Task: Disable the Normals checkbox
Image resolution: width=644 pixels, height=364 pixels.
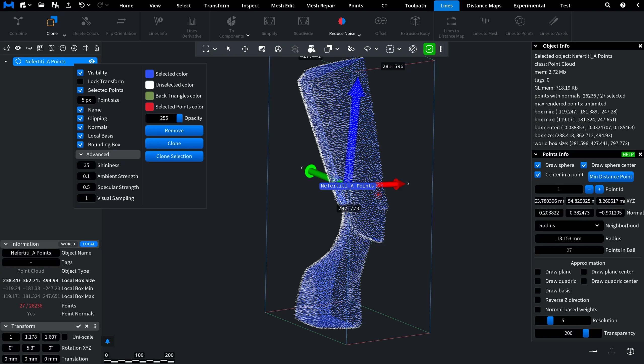Action: [x=80, y=127]
